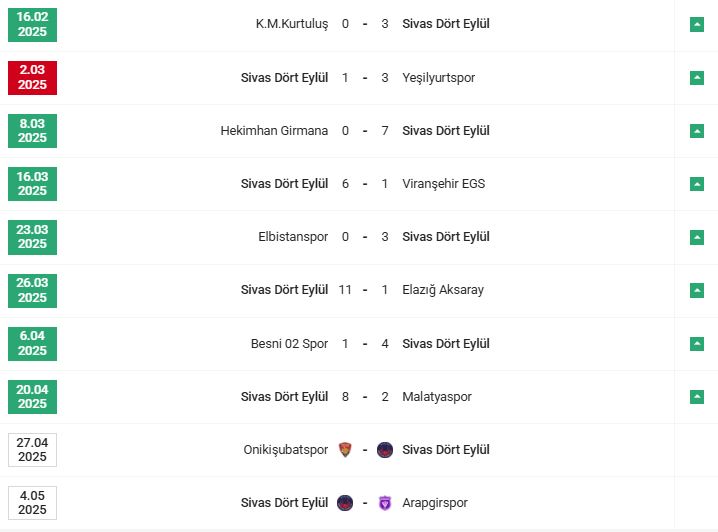Viewport: 718px width, 532px height.
Task: Click the Onikişubatspor team crest icon
Action: click(x=346, y=450)
